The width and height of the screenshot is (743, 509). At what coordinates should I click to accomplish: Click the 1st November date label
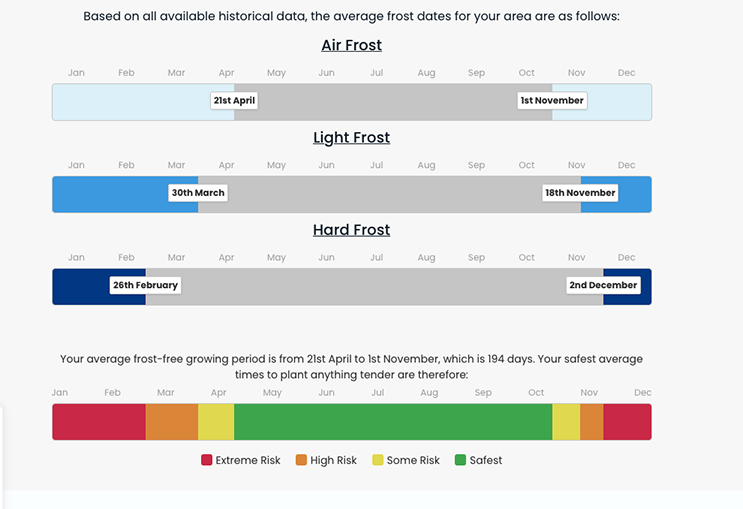552,101
